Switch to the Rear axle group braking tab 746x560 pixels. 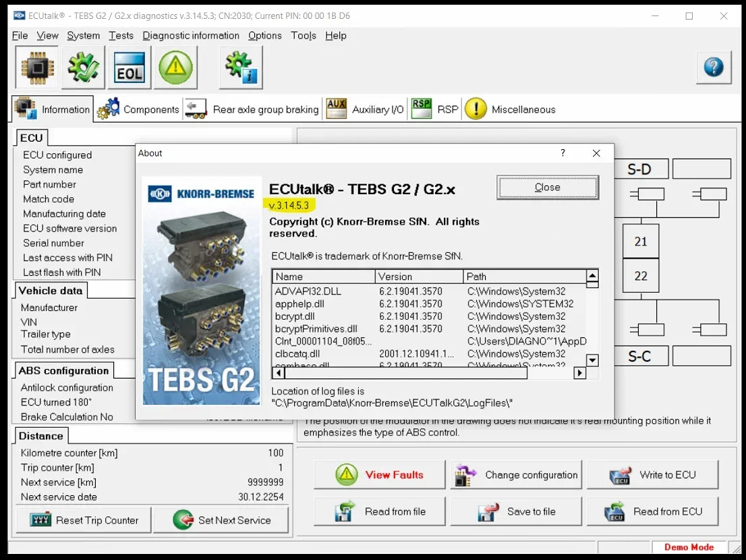[252, 109]
